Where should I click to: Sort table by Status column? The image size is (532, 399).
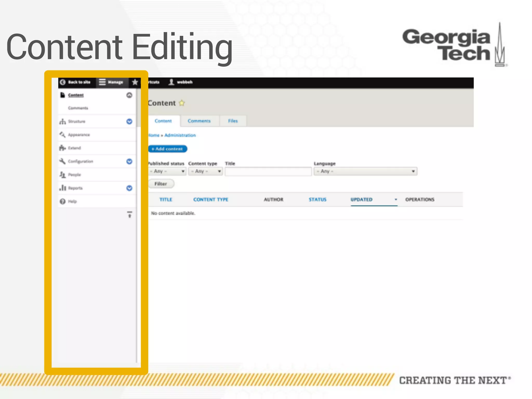317,199
